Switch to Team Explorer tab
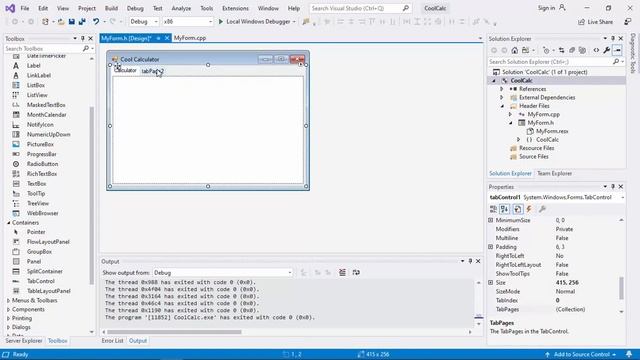Image resolution: width=640 pixels, height=360 pixels. 554,173
